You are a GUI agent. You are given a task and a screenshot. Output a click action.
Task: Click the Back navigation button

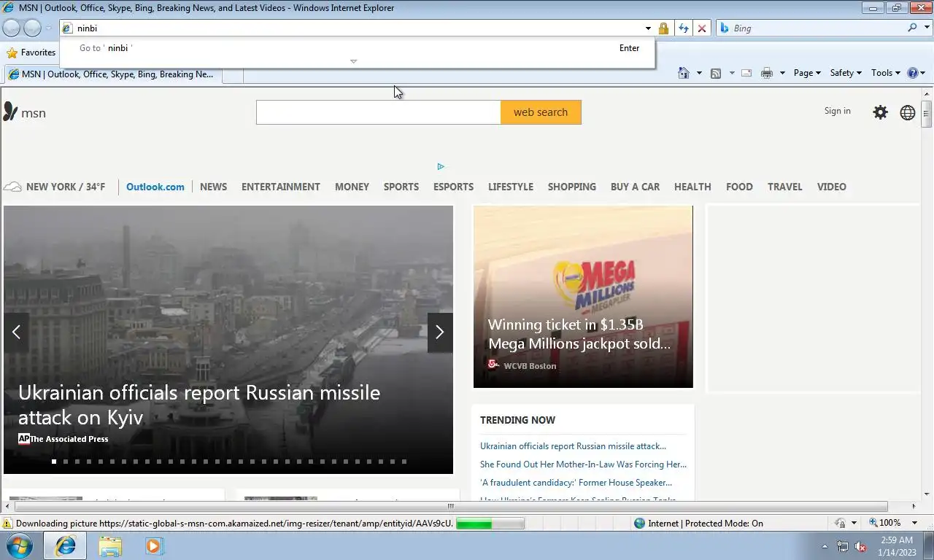coord(12,28)
